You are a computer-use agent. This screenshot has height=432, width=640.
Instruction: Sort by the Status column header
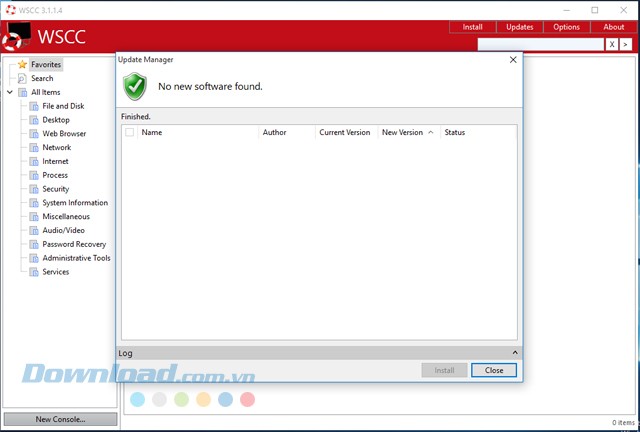[478, 132]
